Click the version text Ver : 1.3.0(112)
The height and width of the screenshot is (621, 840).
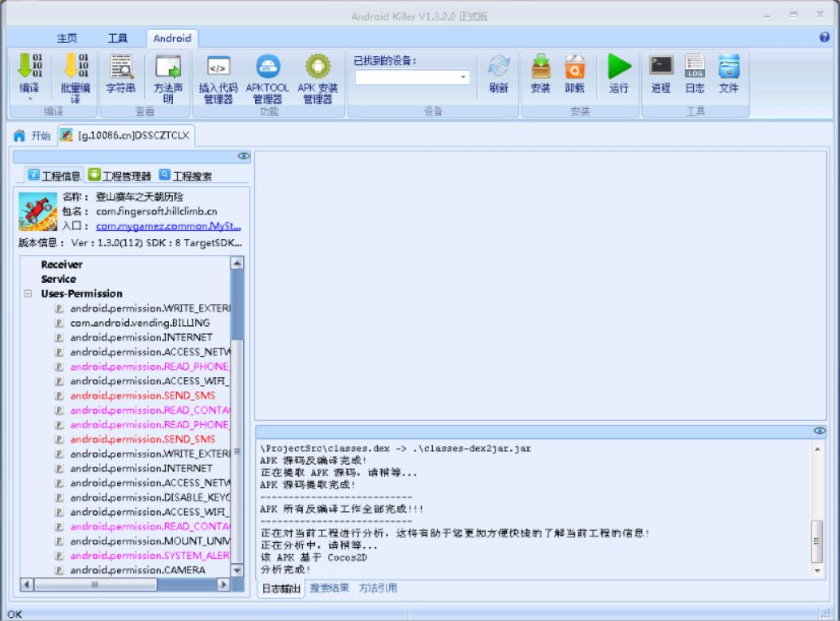tap(107, 243)
